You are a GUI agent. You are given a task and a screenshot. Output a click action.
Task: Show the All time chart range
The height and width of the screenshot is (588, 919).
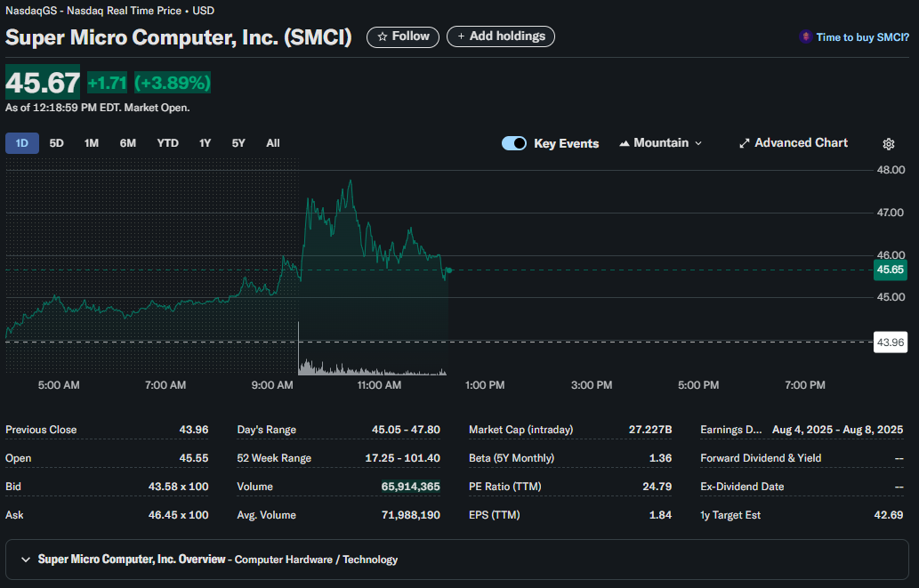coord(273,143)
